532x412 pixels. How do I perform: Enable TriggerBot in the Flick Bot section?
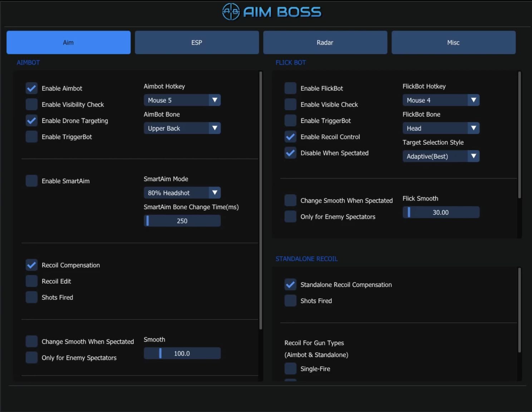tap(290, 120)
